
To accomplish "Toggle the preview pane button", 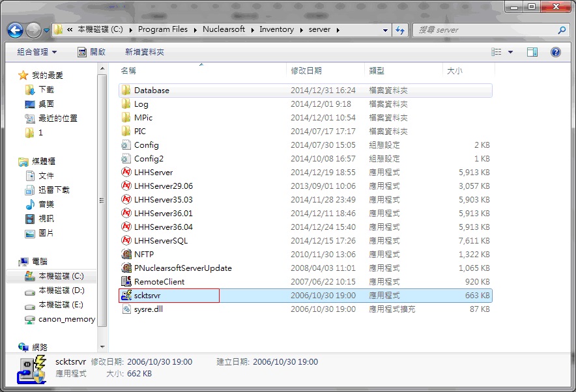I will 532,52.
